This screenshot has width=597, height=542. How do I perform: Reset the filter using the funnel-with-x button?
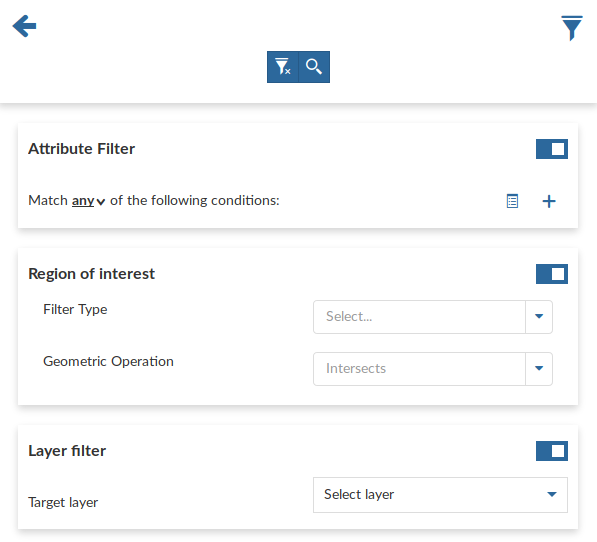click(283, 67)
